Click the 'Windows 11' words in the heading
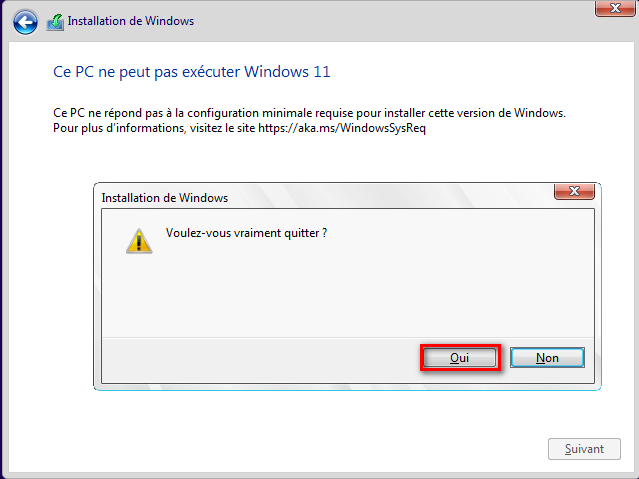Viewport: 639px width, 479px height. coord(295,72)
